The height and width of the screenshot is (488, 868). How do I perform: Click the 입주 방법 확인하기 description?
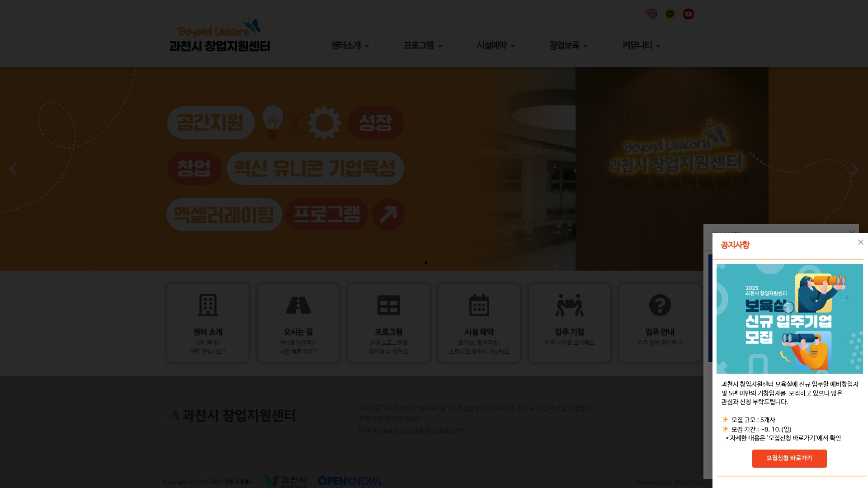coord(660,343)
